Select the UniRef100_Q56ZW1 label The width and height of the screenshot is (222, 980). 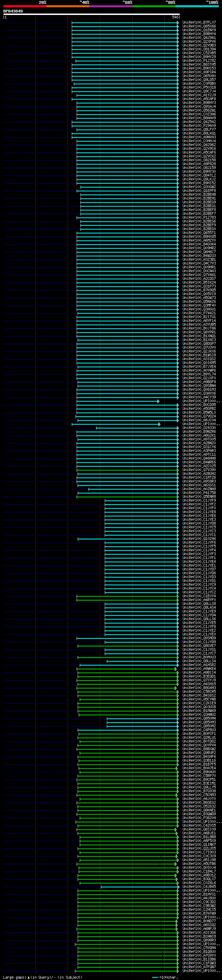(199, 110)
